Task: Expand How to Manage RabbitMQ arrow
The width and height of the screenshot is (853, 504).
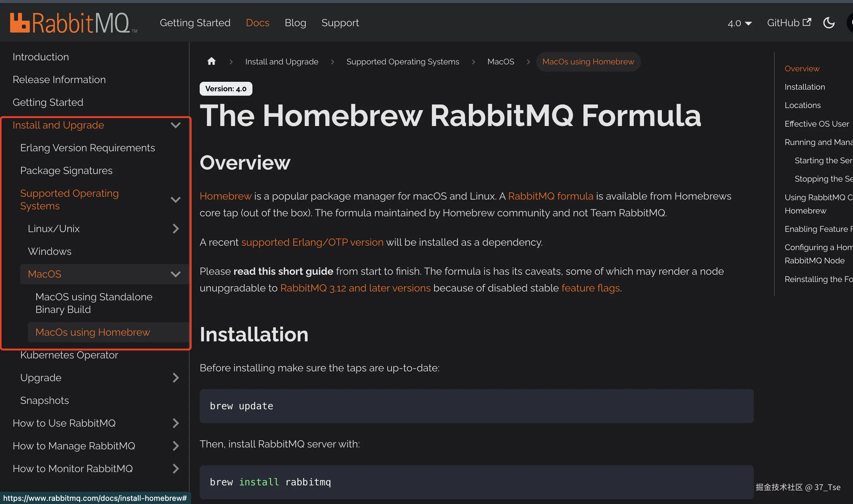Action: point(175,446)
